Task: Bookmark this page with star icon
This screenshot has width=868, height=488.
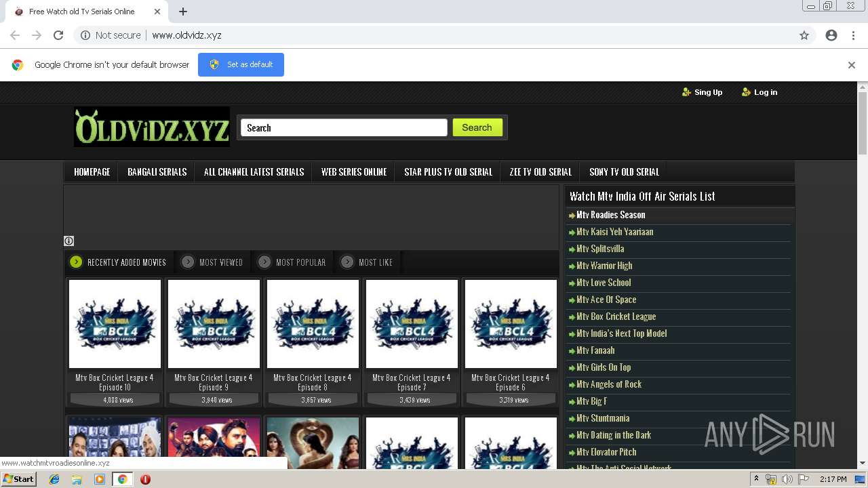Action: point(804,35)
